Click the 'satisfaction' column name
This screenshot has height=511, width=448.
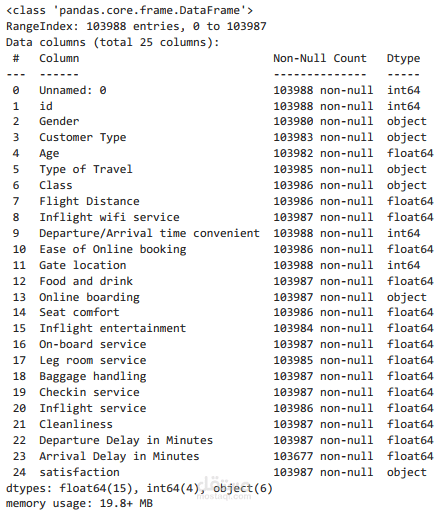point(79,472)
